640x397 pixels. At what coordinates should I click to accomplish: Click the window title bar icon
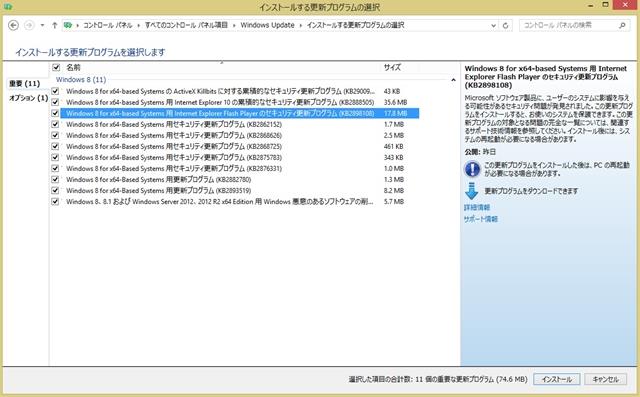[x=7, y=6]
